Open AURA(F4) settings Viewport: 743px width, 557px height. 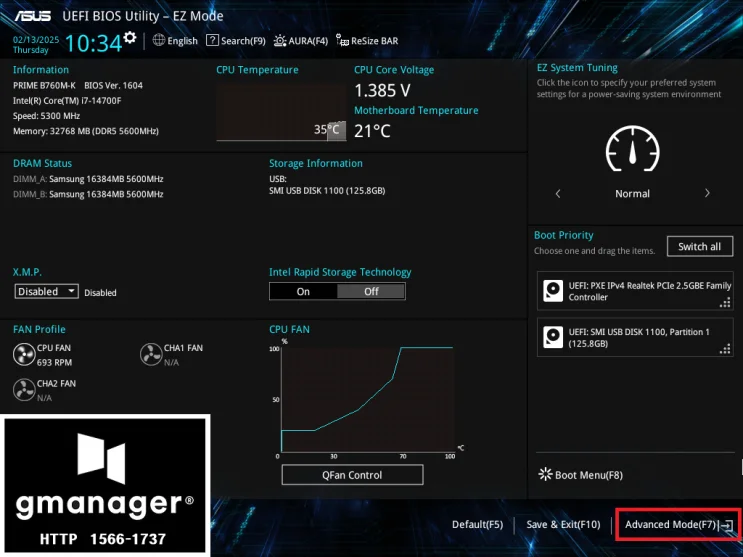point(308,41)
